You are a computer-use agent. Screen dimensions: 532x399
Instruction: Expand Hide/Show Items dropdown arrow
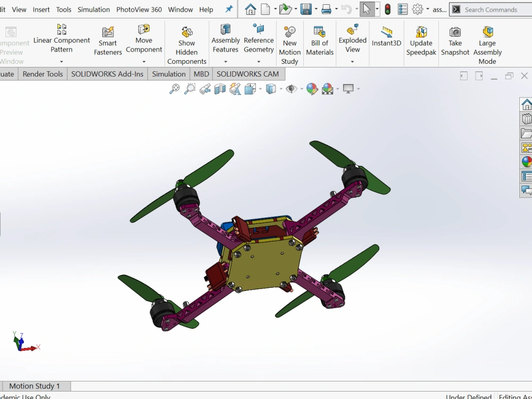[302, 89]
